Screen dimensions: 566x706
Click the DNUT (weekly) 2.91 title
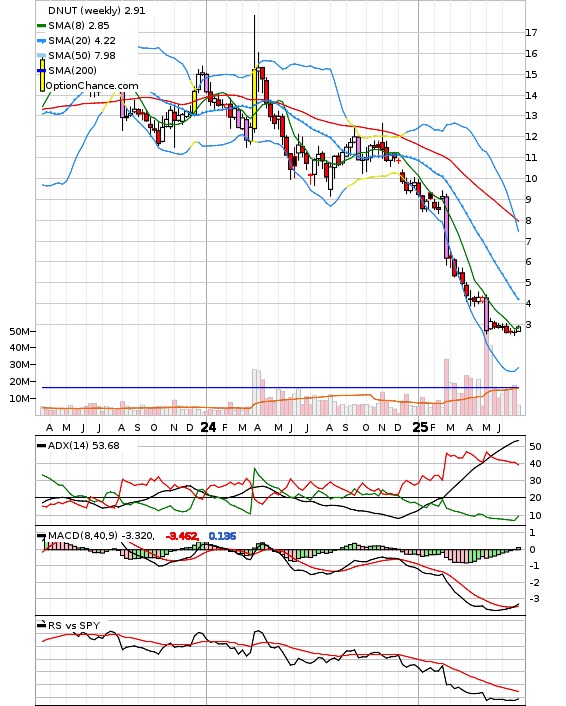(97, 10)
